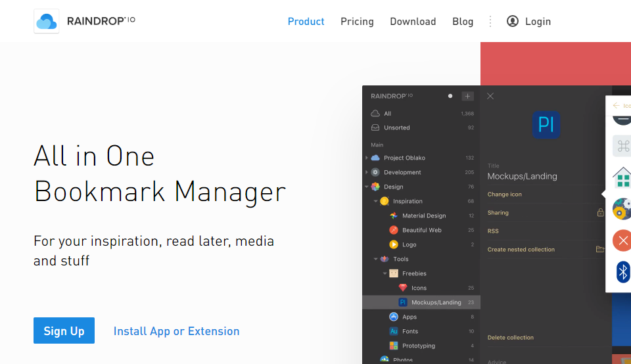Click Delete collection
This screenshot has width=631, height=364.
click(x=510, y=338)
